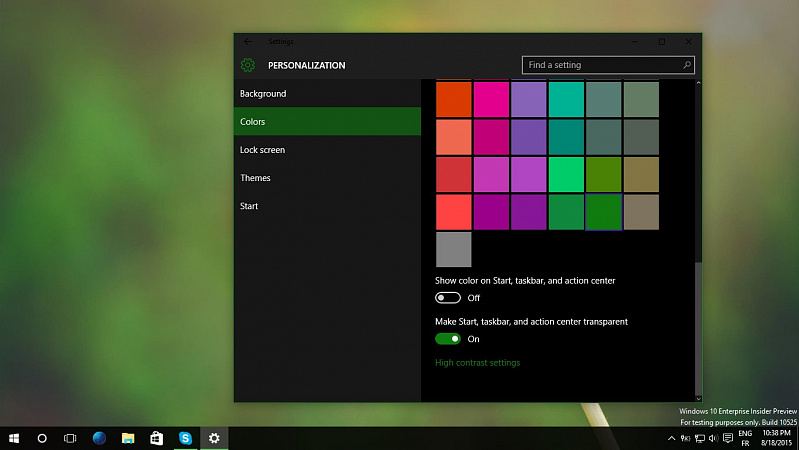
Task: Select the Colors section
Action: pos(327,121)
